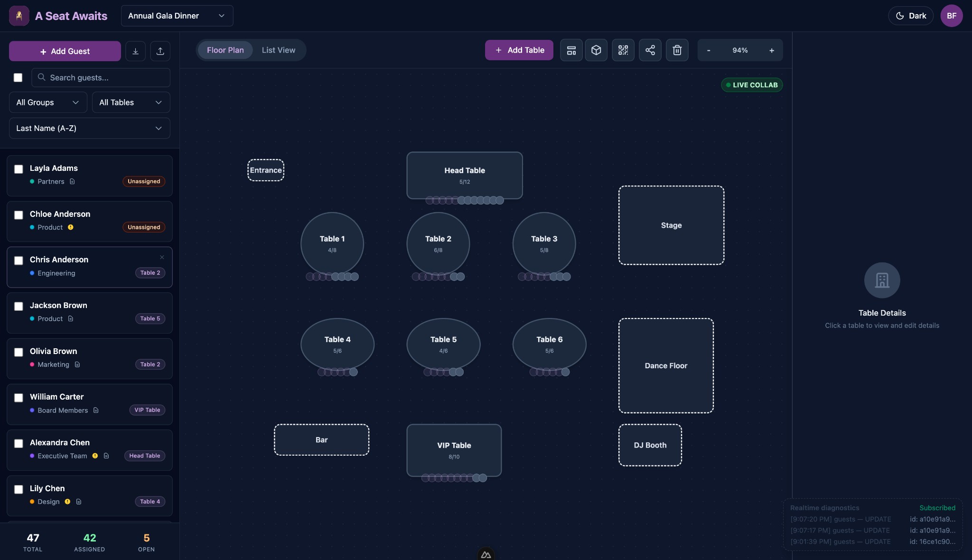Click the Add Guest button
Viewport: 972px width, 560px height.
coord(65,51)
